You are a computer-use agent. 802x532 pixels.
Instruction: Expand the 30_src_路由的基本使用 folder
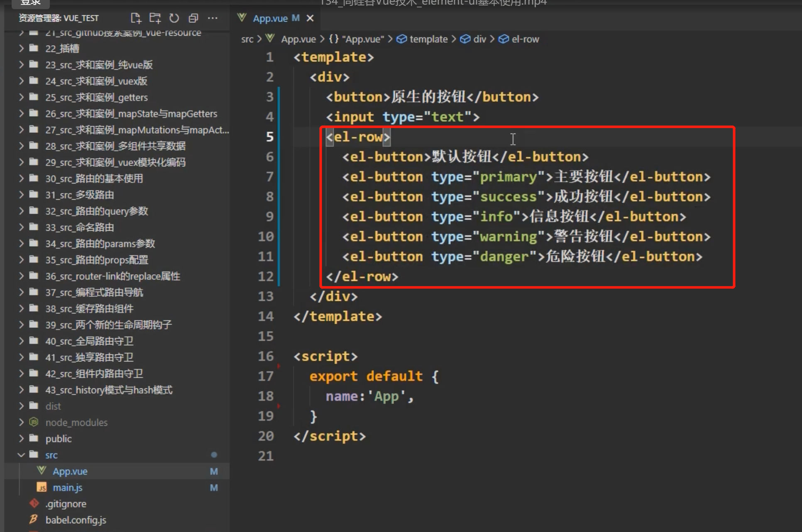coord(21,178)
